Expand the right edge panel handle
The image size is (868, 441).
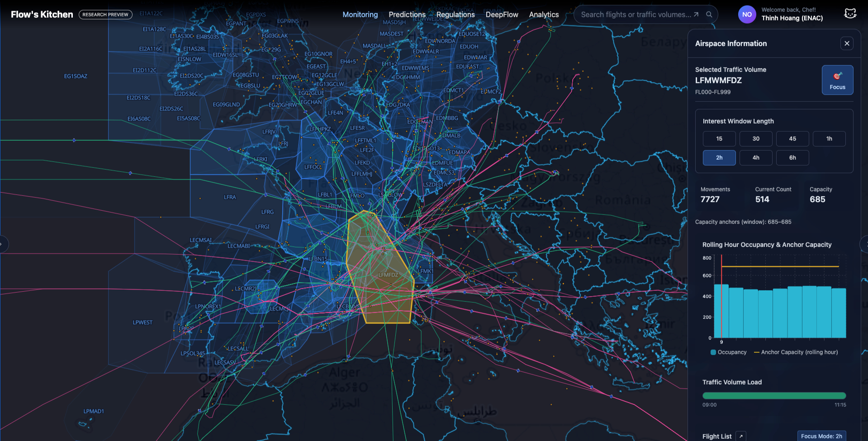[864, 244]
